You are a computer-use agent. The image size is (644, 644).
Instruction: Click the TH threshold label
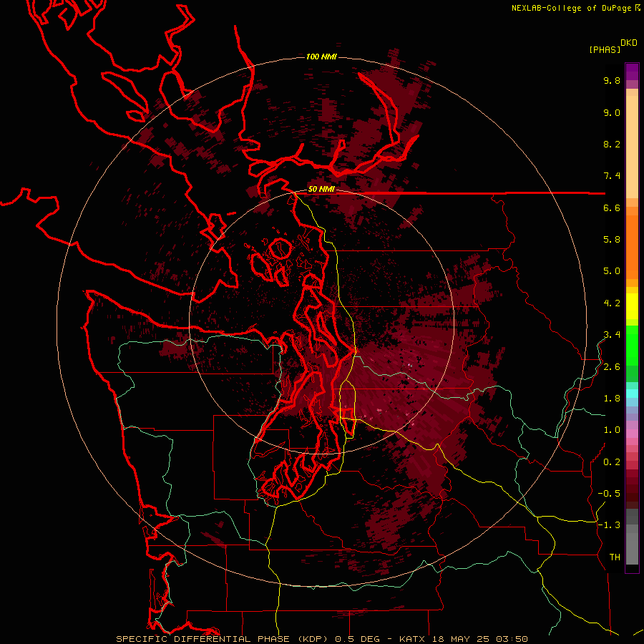pyautogui.click(x=615, y=557)
